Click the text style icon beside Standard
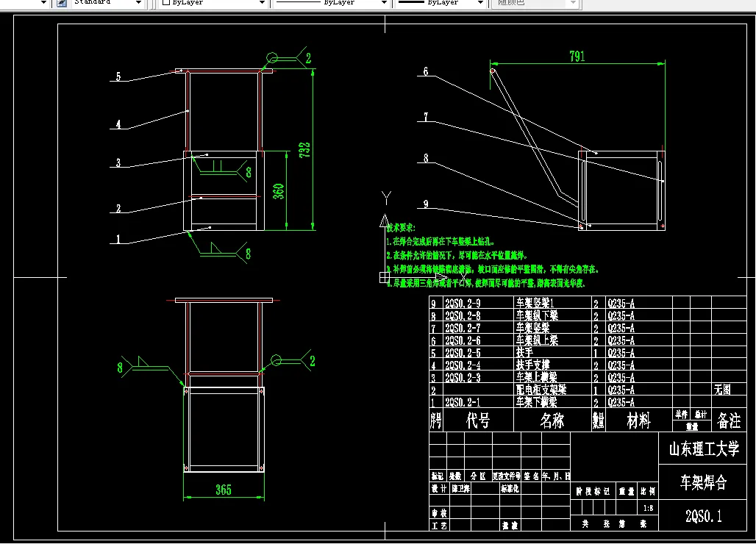Image resolution: width=756 pixels, height=544 pixels. [x=62, y=2]
